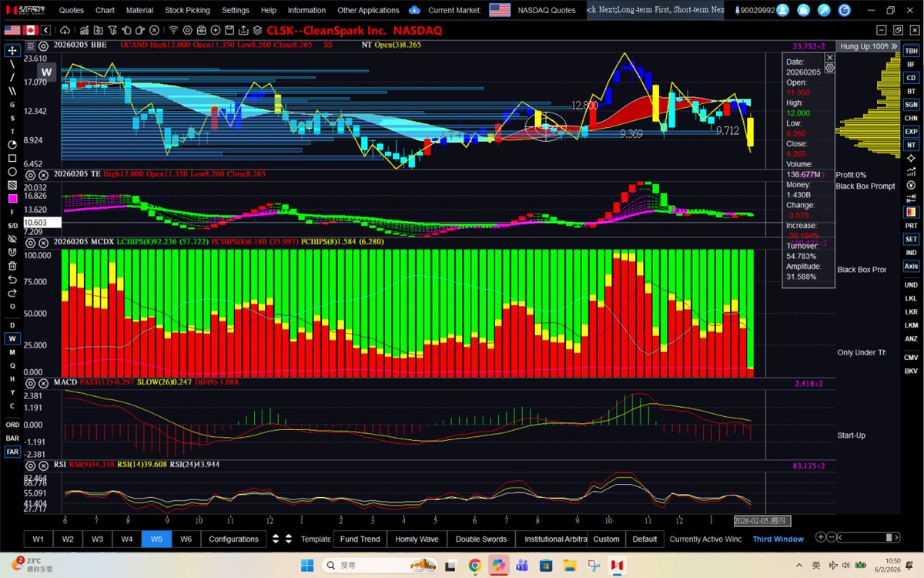Adjust the bottom-right zoom scrollbar
The height and width of the screenshot is (578, 924).
[870, 538]
